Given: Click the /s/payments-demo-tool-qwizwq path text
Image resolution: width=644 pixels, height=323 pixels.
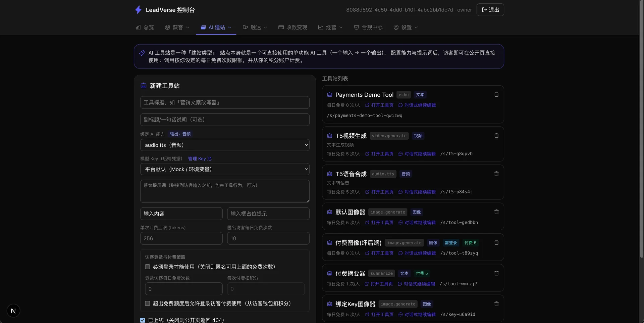Looking at the screenshot, I should tap(365, 116).
